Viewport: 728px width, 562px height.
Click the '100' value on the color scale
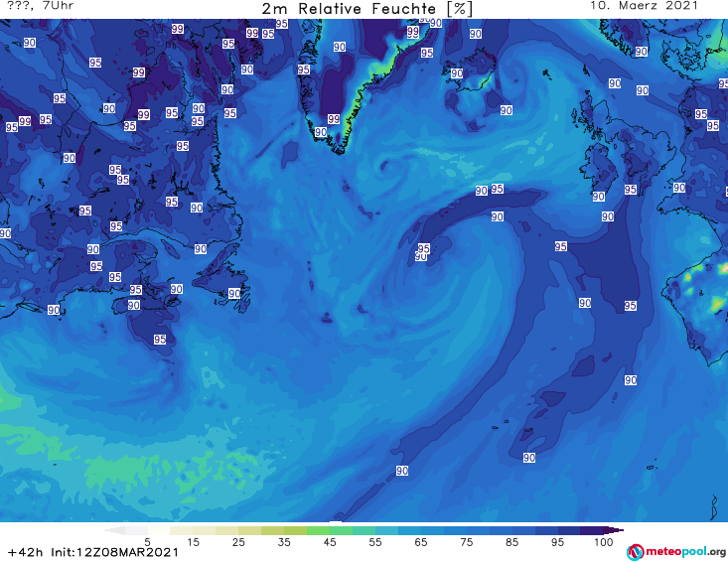click(x=603, y=542)
